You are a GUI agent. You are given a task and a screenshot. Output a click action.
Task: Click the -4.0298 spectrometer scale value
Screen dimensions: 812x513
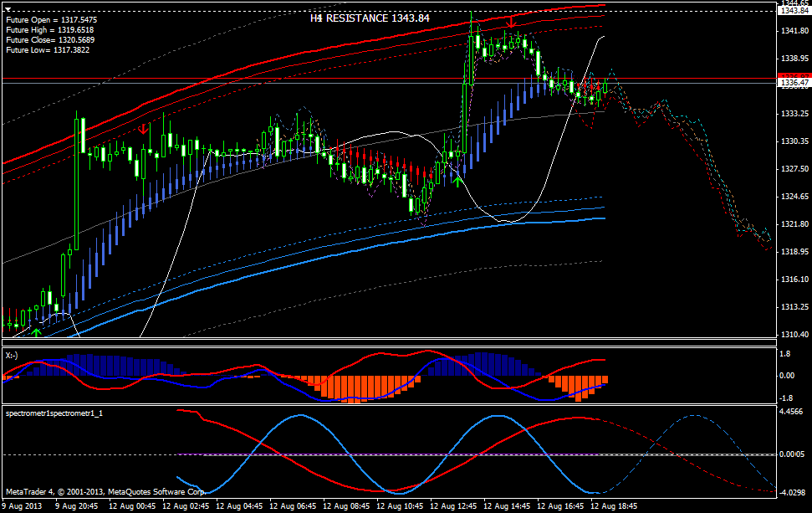[792, 493]
